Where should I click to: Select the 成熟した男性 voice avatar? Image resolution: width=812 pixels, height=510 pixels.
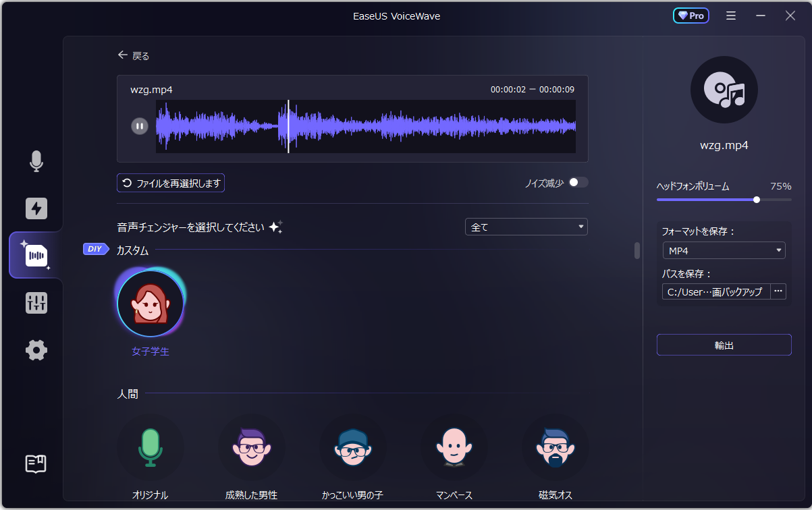tap(252, 447)
